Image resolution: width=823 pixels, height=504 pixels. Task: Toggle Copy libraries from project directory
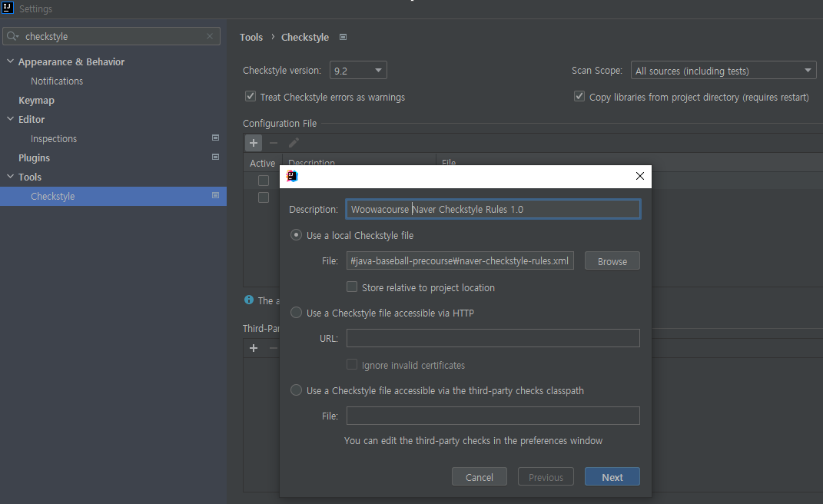pos(579,97)
